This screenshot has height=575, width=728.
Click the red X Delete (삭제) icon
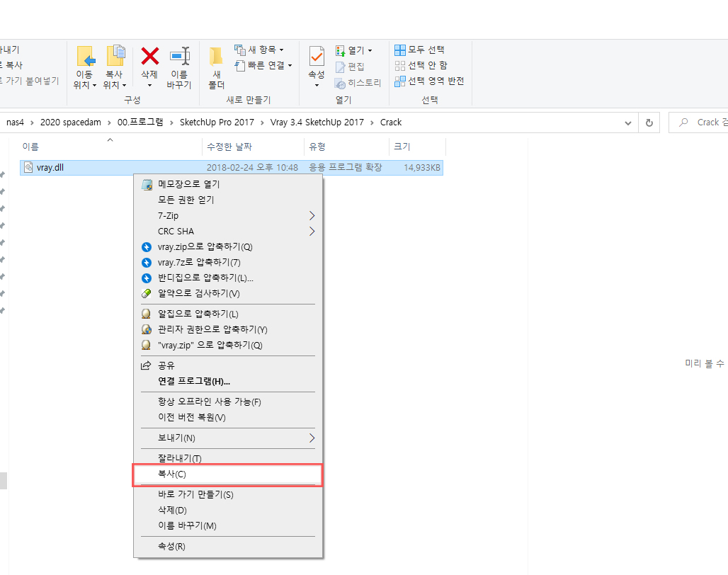click(149, 56)
